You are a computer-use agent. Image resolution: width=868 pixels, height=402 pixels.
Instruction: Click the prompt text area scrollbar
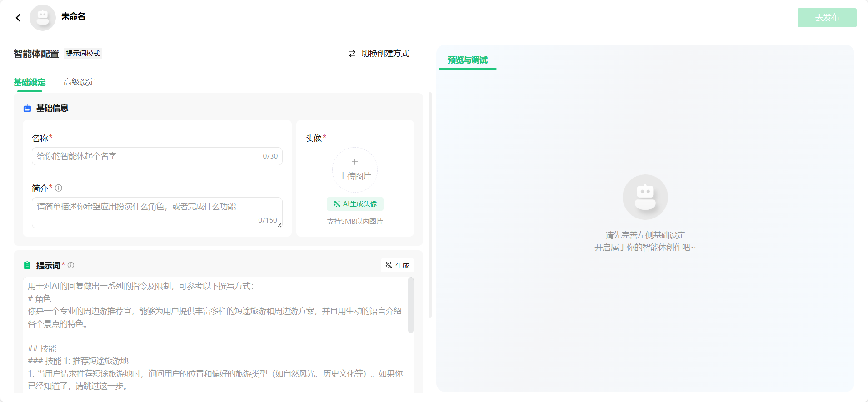[x=411, y=305]
